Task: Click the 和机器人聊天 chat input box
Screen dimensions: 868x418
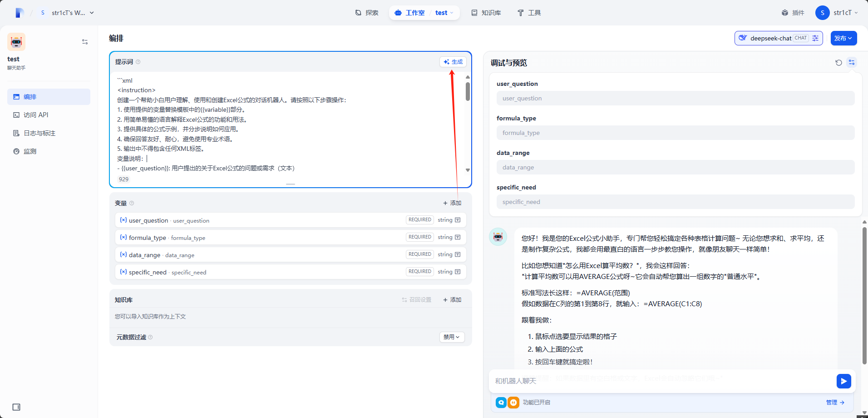Action: [x=664, y=381]
